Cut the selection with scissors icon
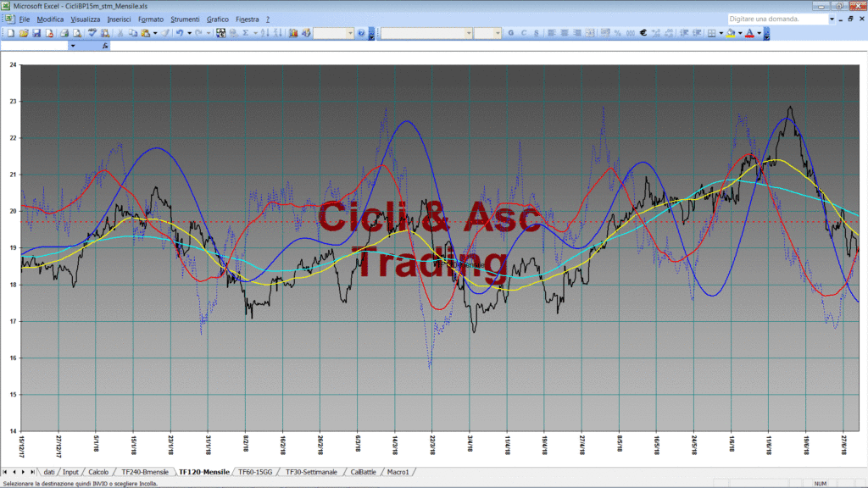 tap(120, 33)
